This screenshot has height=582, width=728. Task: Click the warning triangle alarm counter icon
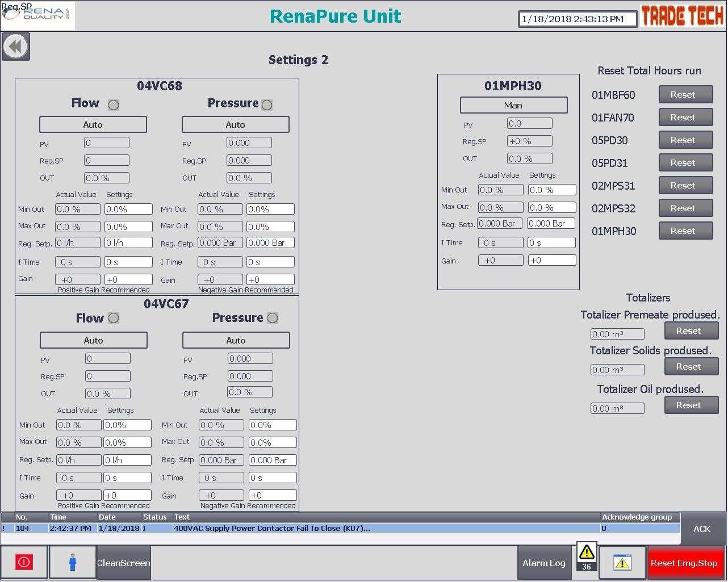pyautogui.click(x=587, y=556)
